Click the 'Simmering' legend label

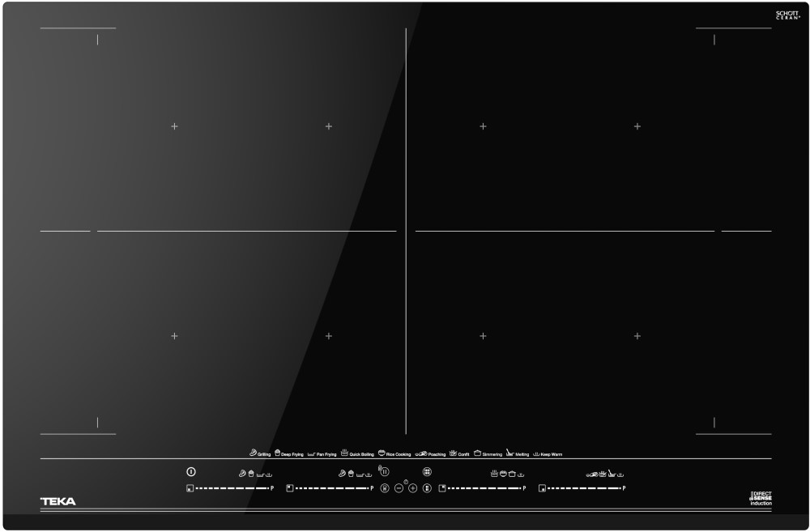(492, 454)
